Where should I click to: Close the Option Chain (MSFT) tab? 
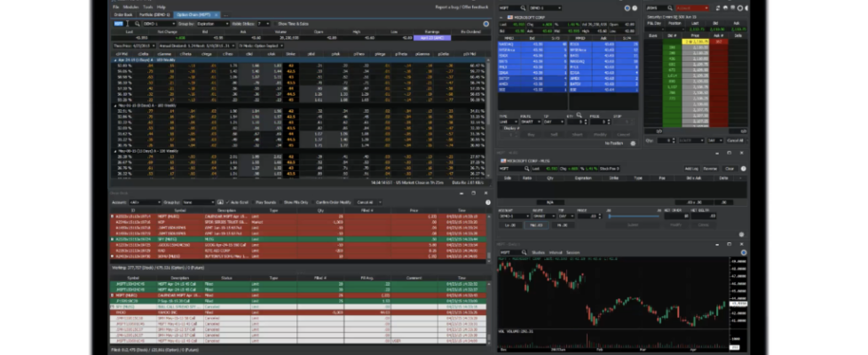217,15
